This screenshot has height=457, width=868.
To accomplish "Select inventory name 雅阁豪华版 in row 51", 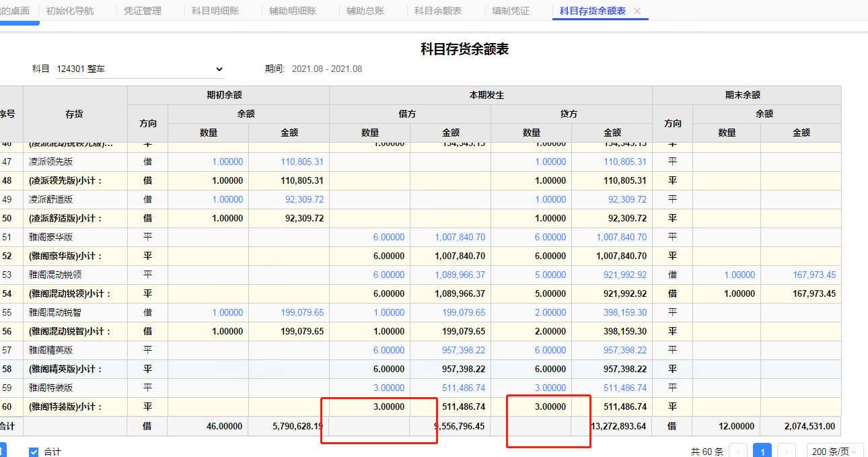I will point(51,237).
